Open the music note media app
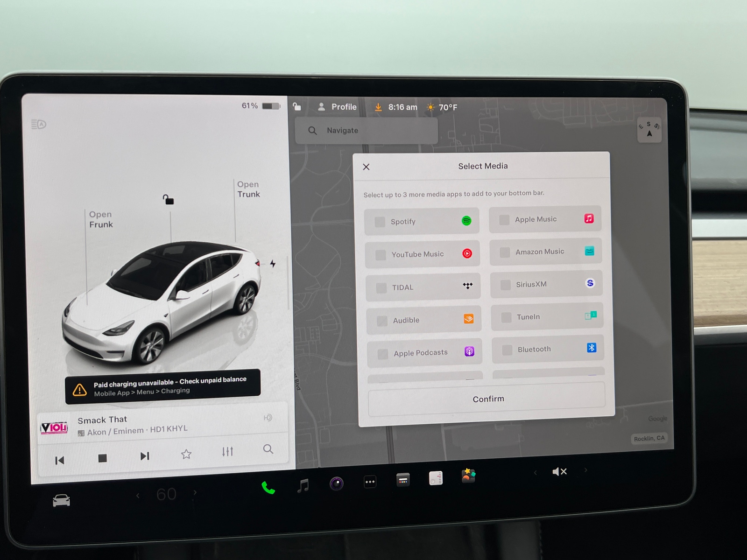Image resolution: width=747 pixels, height=560 pixels. [x=303, y=486]
